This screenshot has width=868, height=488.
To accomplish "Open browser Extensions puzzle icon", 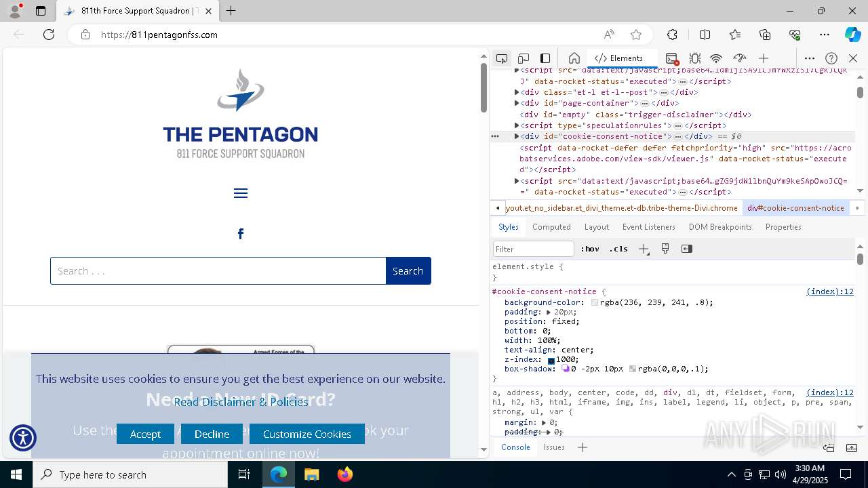I will pos(672,35).
